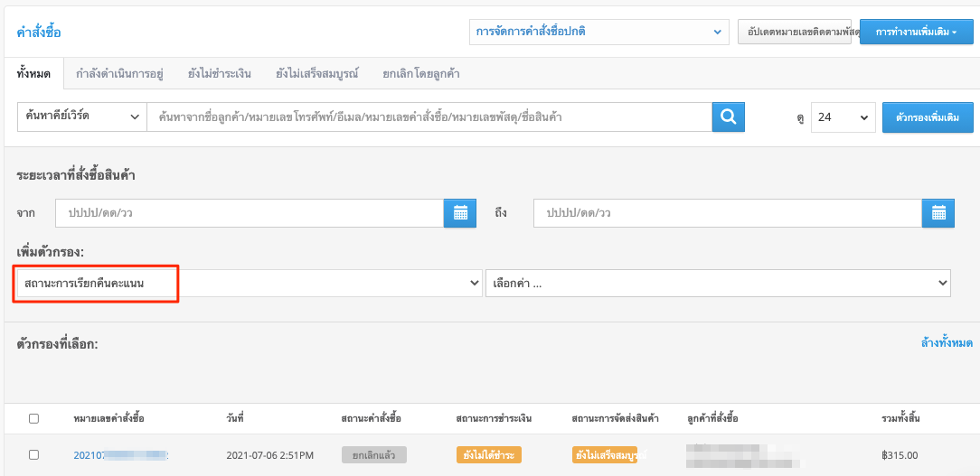The height and width of the screenshot is (476, 980).
Task: Switch to the ทั้งหมด tab
Action: click(x=33, y=74)
